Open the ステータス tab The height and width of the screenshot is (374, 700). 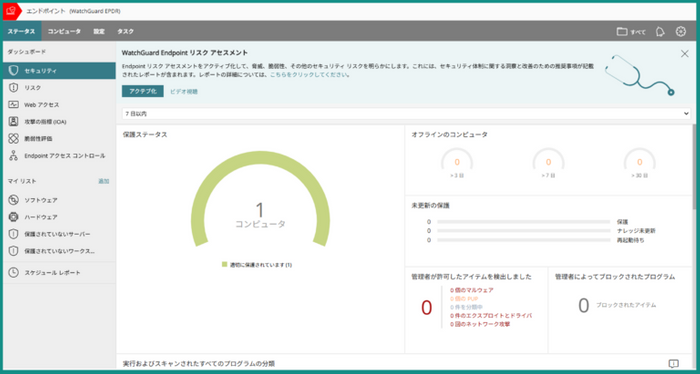[x=21, y=32]
